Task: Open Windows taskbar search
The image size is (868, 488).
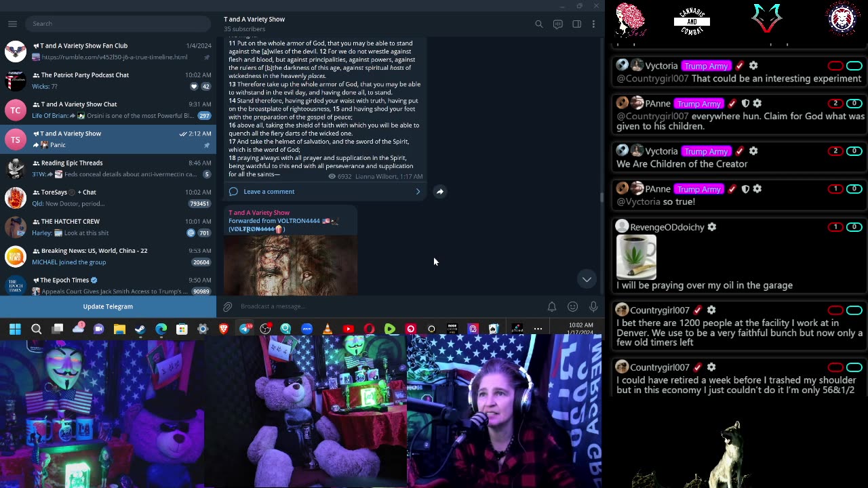Action: pos(37,329)
